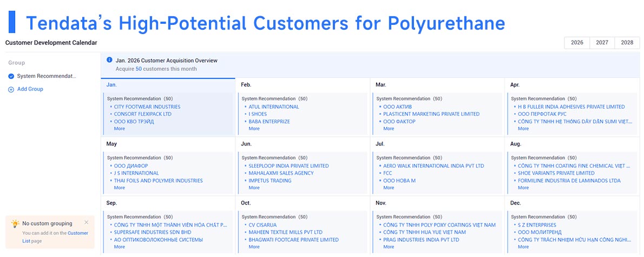Expand More under March recommendations
The height and width of the screenshot is (257, 644).
coord(389,129)
